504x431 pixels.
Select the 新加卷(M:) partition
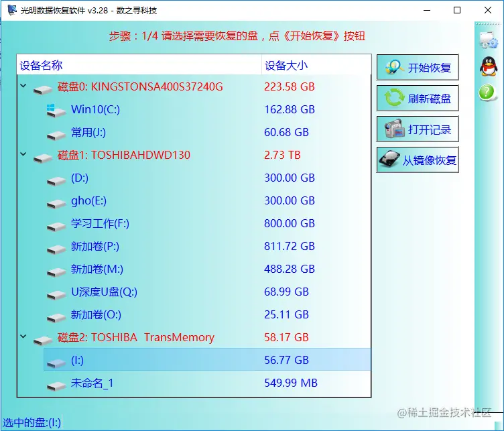point(97,269)
